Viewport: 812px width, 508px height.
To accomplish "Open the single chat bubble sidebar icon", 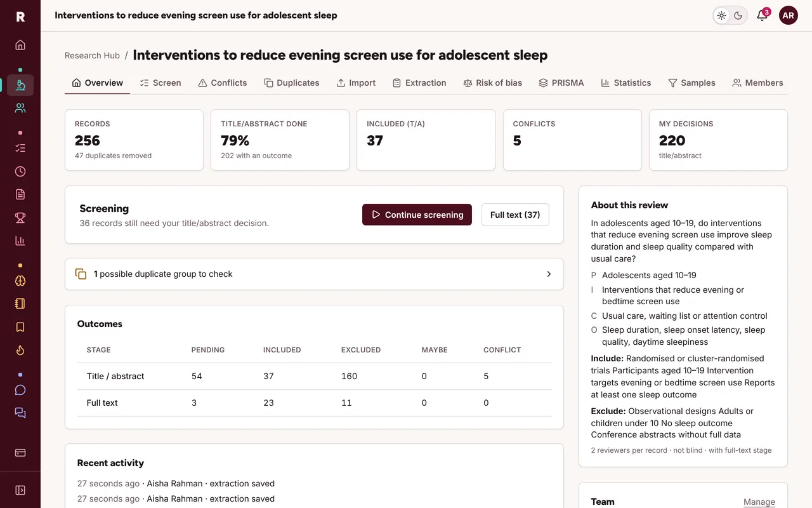I will [x=20, y=390].
